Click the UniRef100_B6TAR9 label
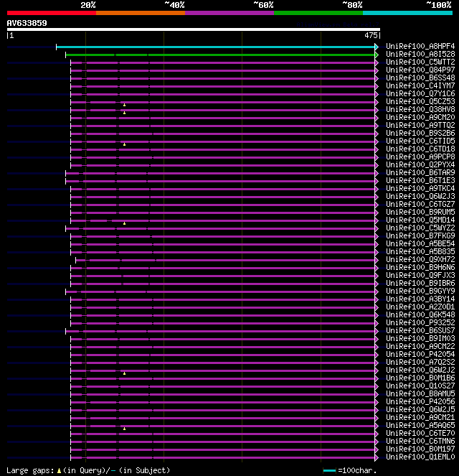This screenshot has width=459, height=476. 420,172
